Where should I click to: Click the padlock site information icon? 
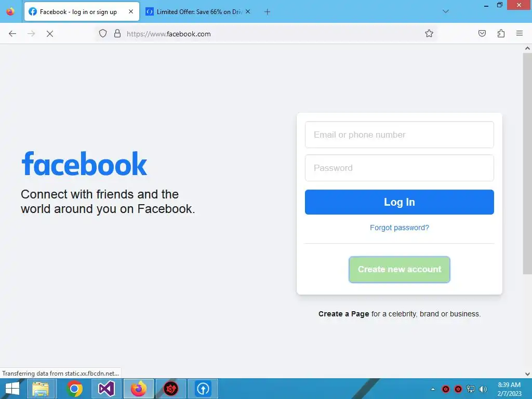[117, 33]
